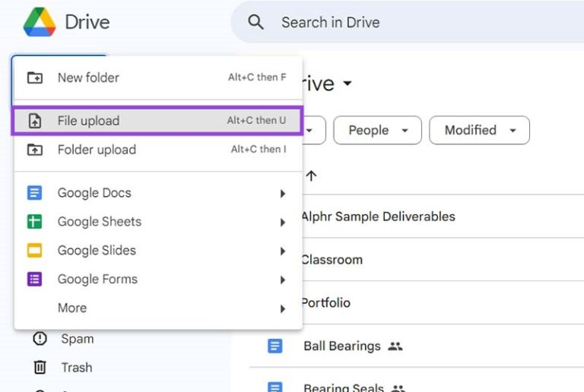The width and height of the screenshot is (584, 392).
Task: Click the green Google Sheets icon
Action: coord(35,222)
